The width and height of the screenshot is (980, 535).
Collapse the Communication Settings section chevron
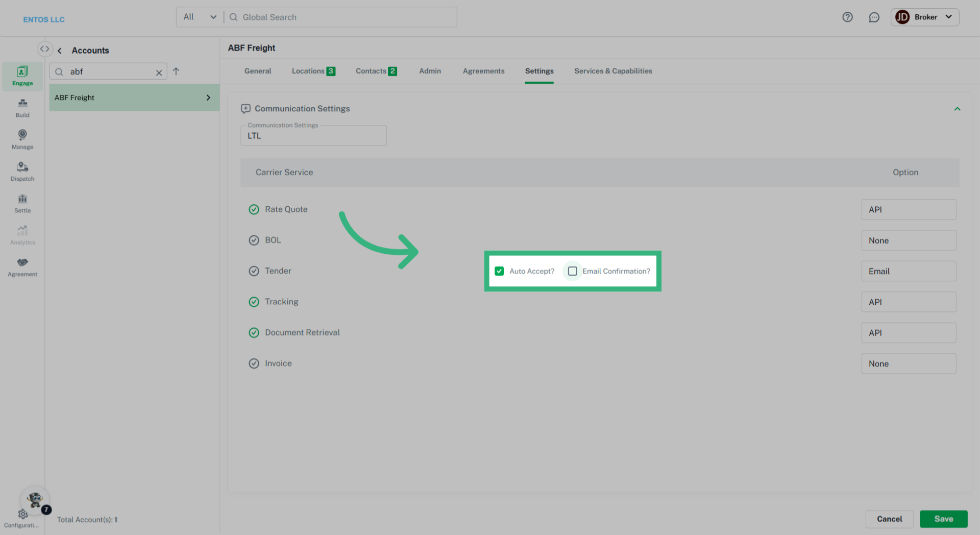[x=958, y=109]
